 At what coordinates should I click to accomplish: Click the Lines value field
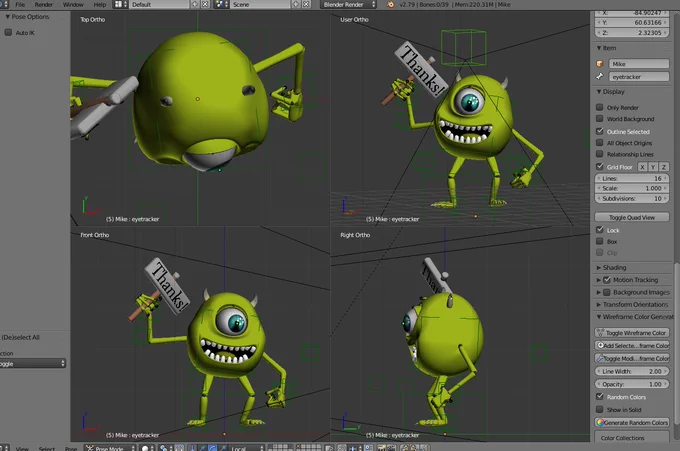pyautogui.click(x=632, y=178)
